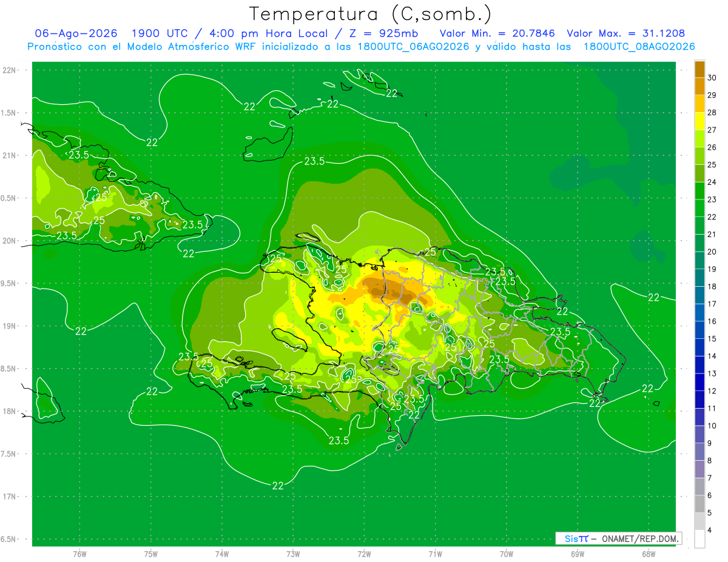Click the '10' value on color scale

coord(712,426)
